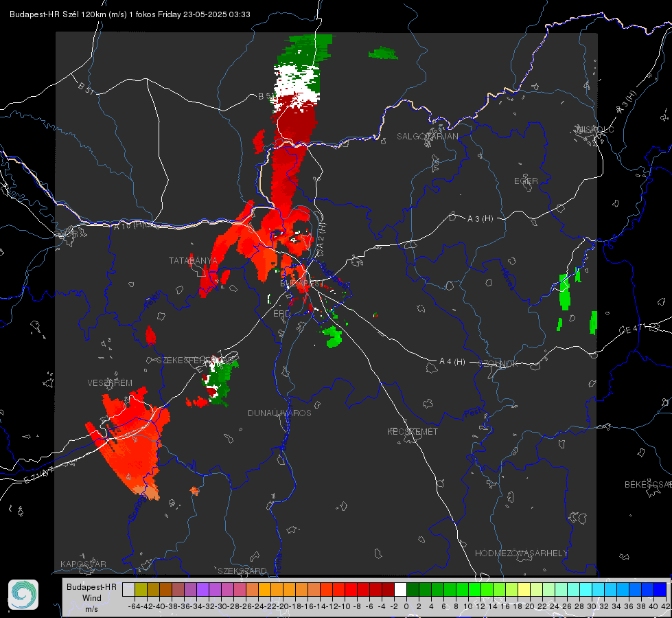Click the ÉRD city label
Screen dimensions: 672x618
tap(281, 314)
